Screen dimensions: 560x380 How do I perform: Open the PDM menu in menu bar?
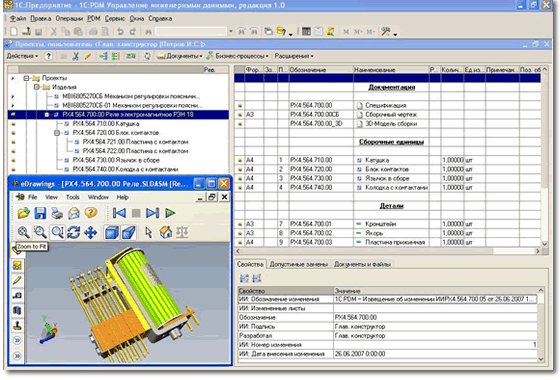coord(94,18)
